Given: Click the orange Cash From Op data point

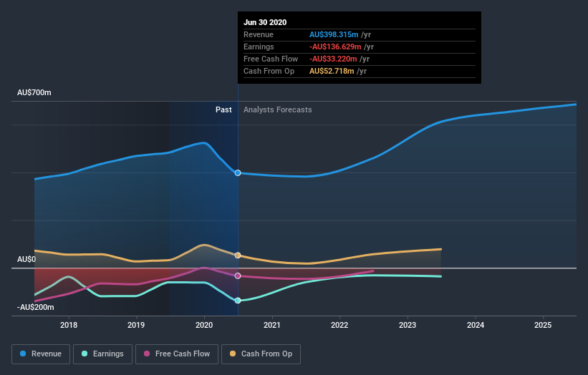Looking at the screenshot, I should point(238,255).
